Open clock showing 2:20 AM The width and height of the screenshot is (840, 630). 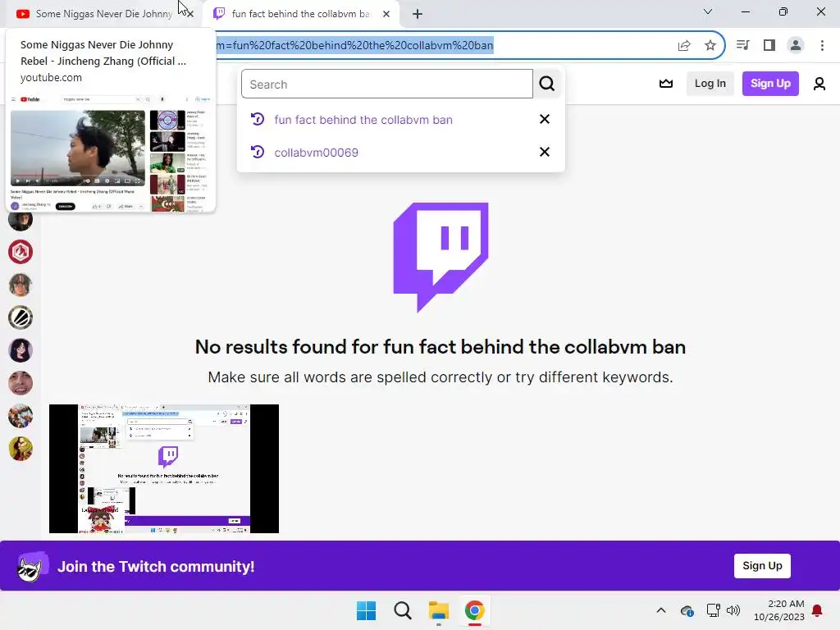(x=779, y=610)
